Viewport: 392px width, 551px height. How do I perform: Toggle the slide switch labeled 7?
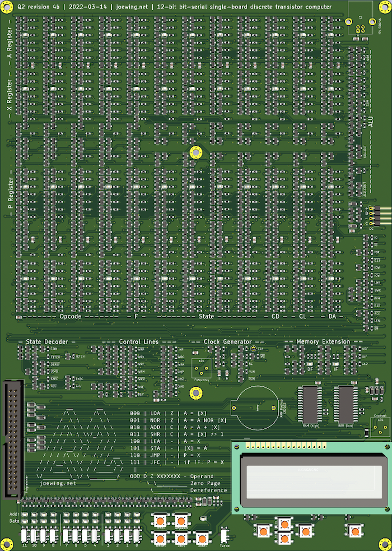pyautogui.click(x=66, y=535)
